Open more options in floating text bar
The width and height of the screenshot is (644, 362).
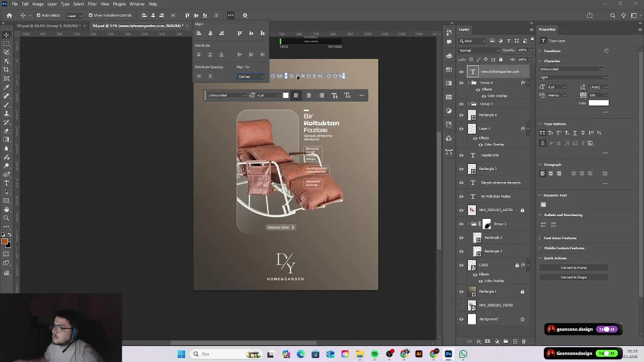tap(362, 96)
